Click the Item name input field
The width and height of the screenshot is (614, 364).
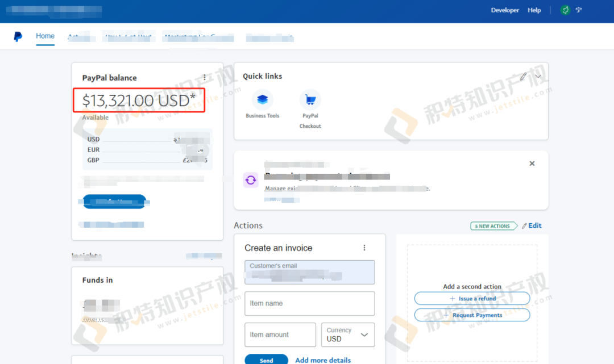coord(309,304)
